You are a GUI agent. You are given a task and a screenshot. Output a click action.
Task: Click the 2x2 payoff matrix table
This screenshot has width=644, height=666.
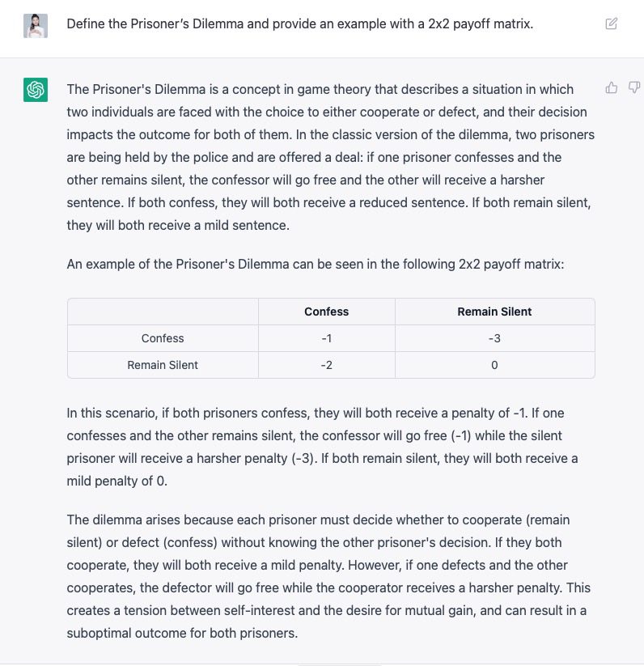point(330,338)
